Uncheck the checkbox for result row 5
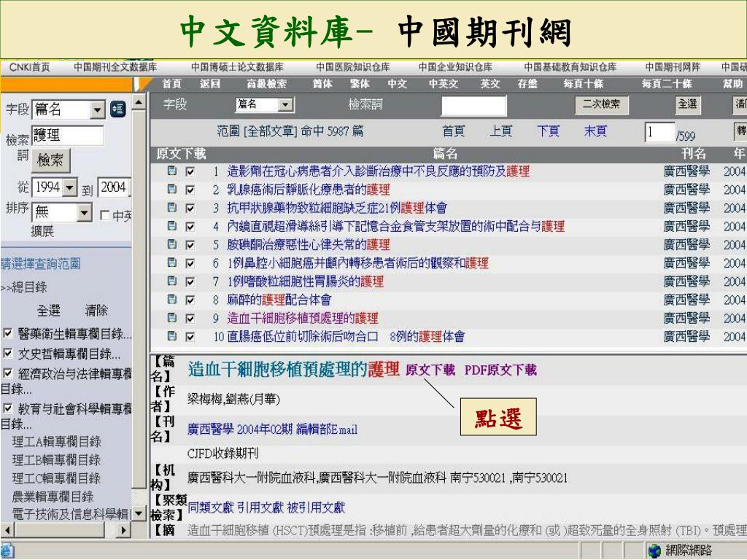Image resolution: width=747 pixels, height=560 pixels. point(190,245)
